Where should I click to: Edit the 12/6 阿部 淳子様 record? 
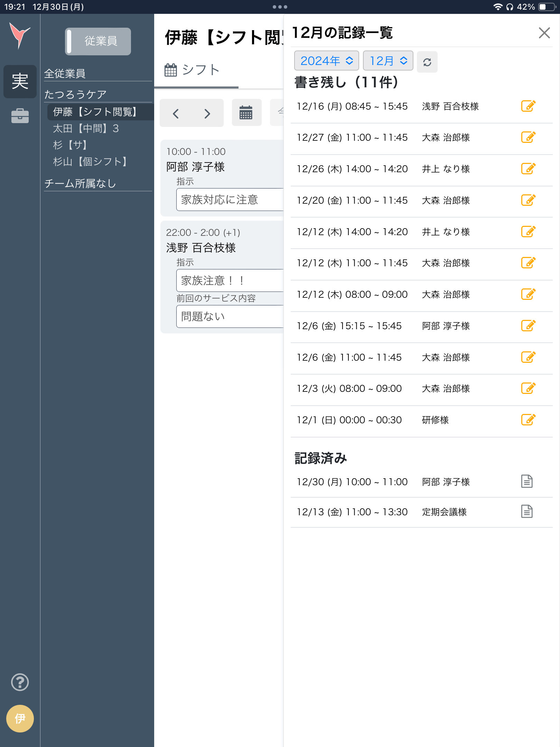[528, 326]
